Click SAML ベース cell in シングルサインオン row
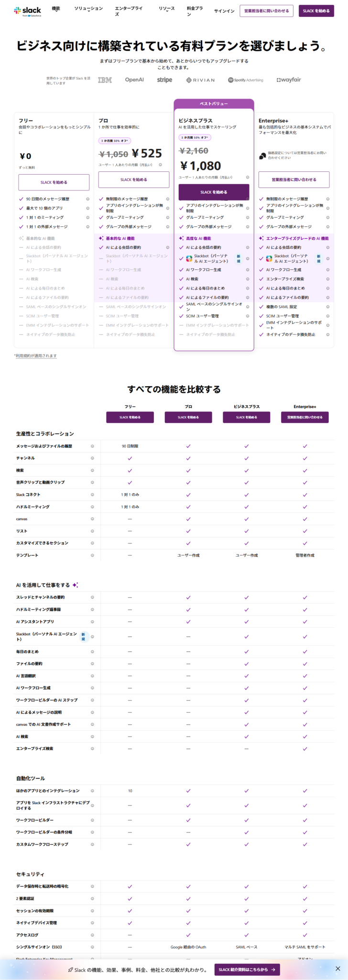Image resolution: width=348 pixels, height=980 pixels. coord(247,947)
